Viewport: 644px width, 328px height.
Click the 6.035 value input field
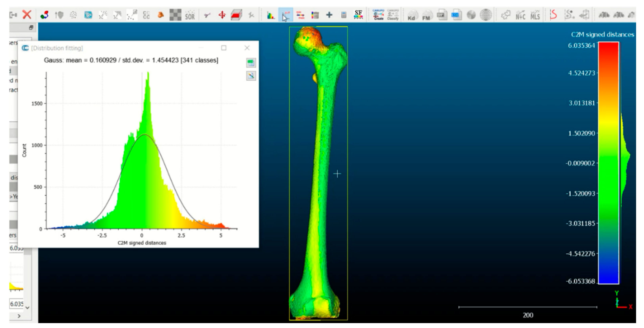(x=16, y=304)
